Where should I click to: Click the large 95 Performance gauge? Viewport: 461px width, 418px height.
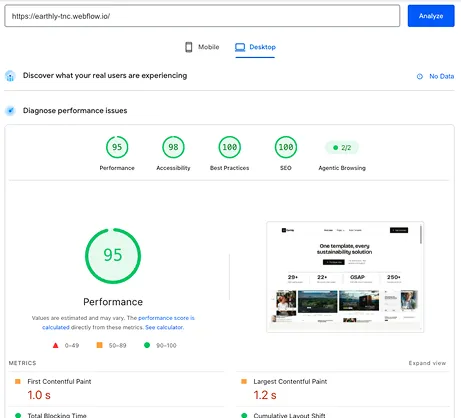click(113, 256)
